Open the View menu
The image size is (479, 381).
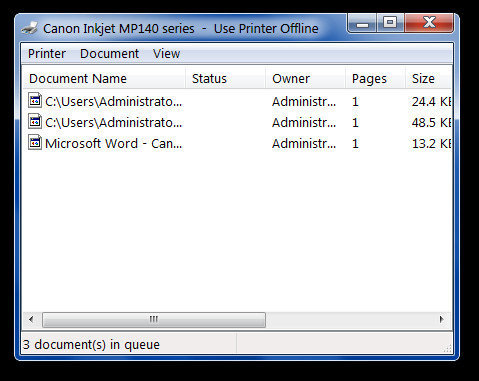click(166, 54)
